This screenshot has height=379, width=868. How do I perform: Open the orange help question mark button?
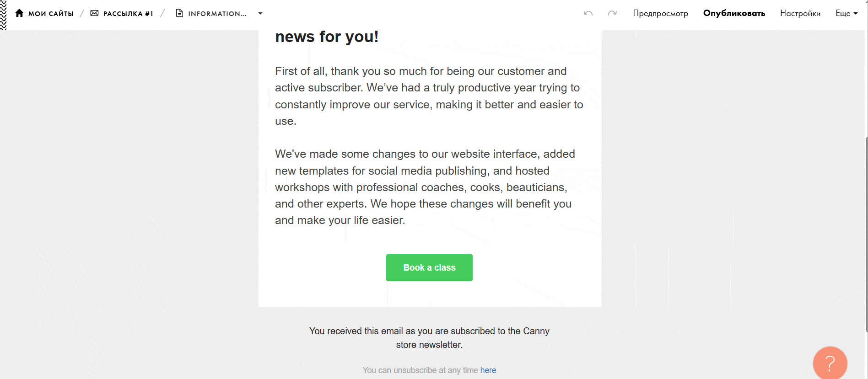[830, 363]
